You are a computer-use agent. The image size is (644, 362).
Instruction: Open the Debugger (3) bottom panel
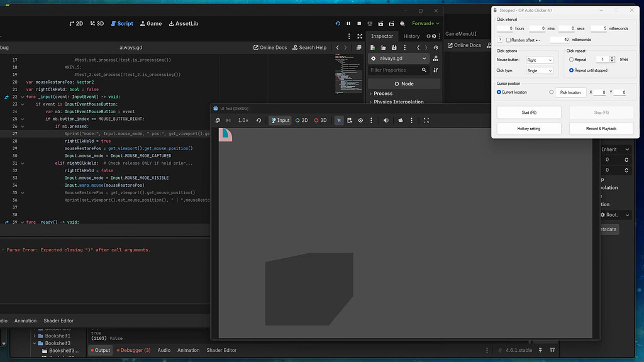click(133, 350)
